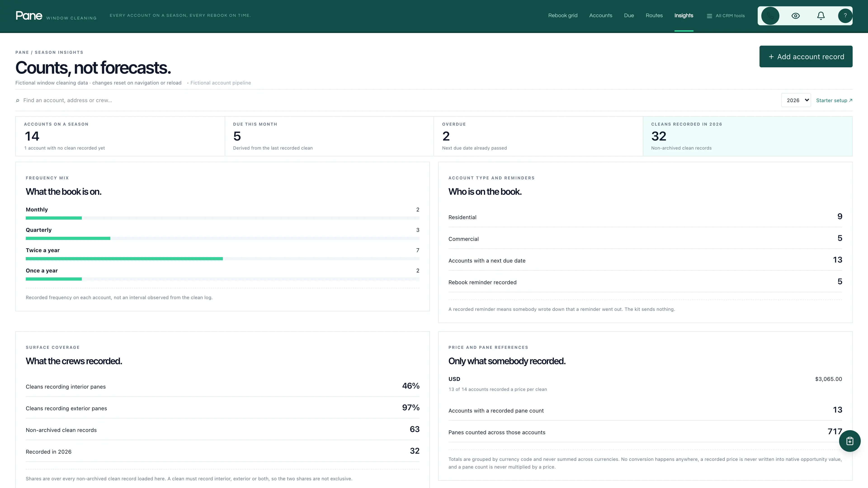Click the Add account record button

(806, 56)
